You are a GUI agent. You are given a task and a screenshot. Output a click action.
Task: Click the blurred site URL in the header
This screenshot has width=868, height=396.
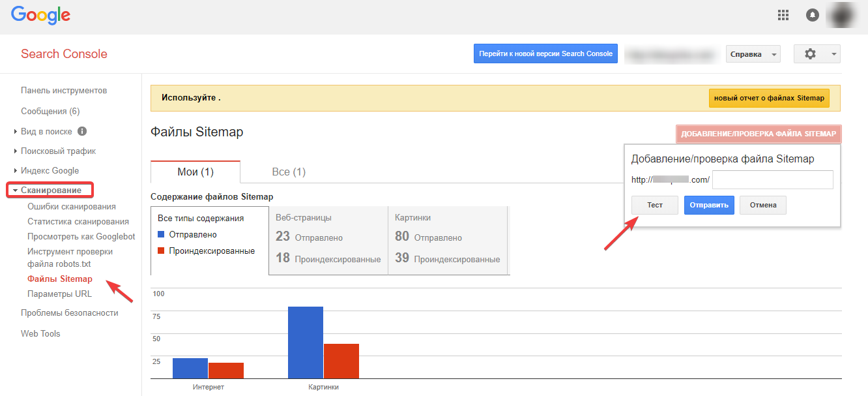tap(671, 54)
